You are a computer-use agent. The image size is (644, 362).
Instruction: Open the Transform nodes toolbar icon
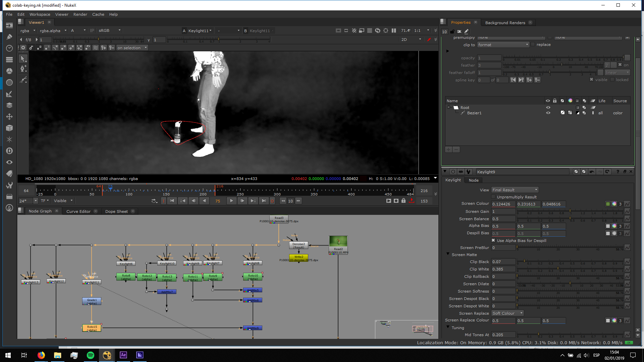[x=9, y=117]
